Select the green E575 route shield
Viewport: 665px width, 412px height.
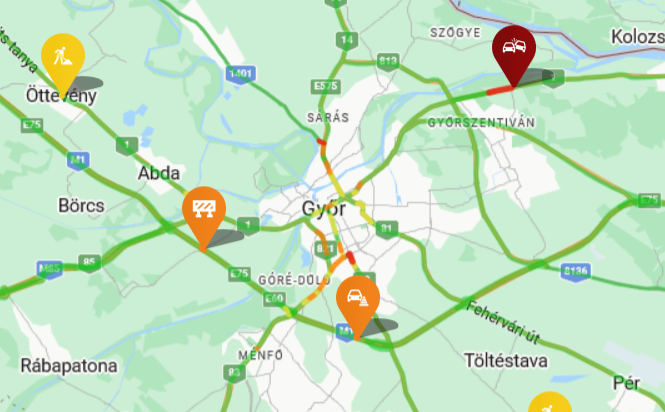[325, 87]
